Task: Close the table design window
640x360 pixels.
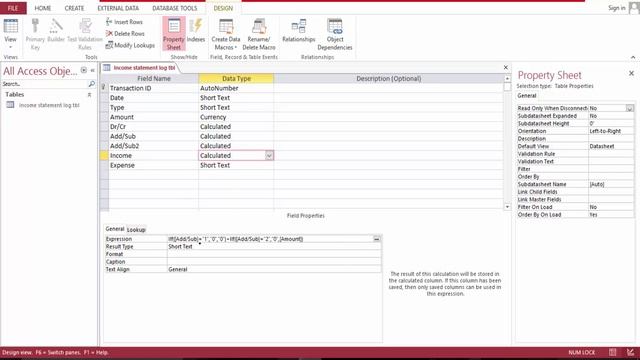Action: pos(506,67)
